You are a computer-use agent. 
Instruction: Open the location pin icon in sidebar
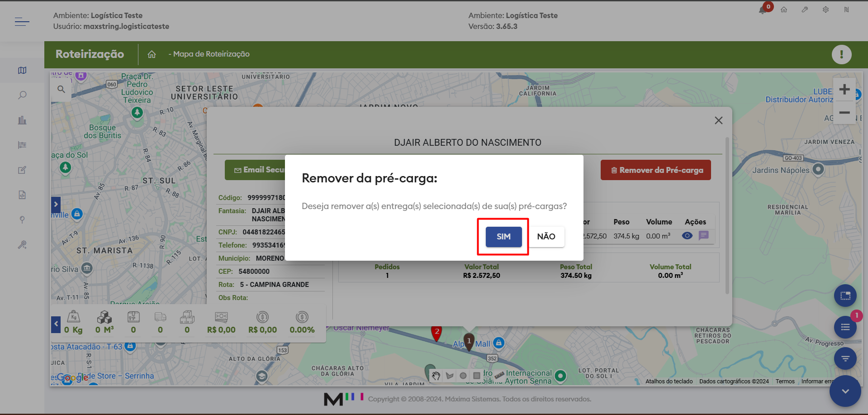22,219
